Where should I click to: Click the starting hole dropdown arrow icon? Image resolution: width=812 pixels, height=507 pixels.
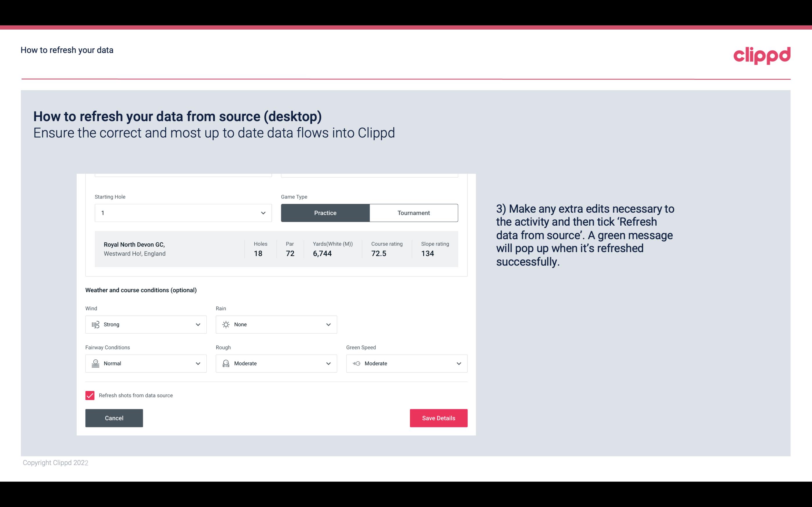(x=262, y=213)
